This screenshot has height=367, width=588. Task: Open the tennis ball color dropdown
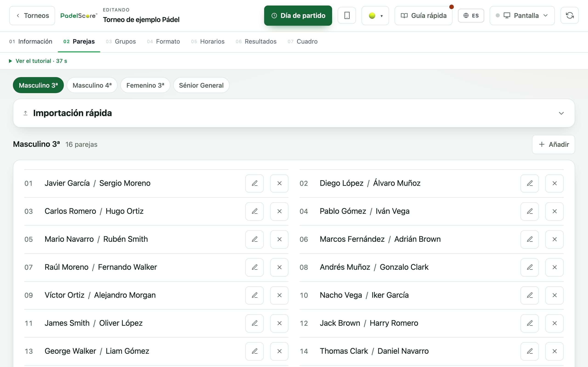[x=375, y=16]
